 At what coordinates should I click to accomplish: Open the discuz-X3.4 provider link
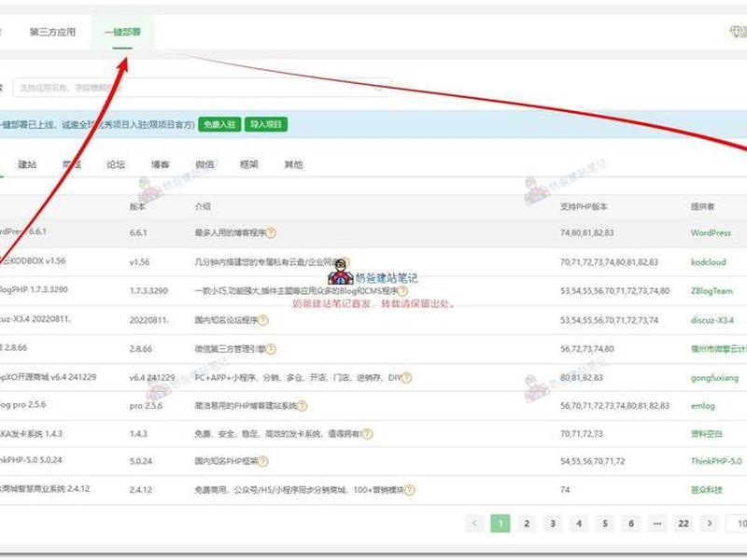click(x=712, y=320)
